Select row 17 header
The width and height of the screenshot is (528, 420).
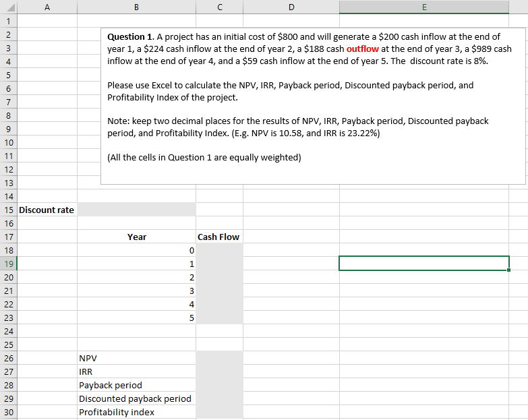pos(8,237)
